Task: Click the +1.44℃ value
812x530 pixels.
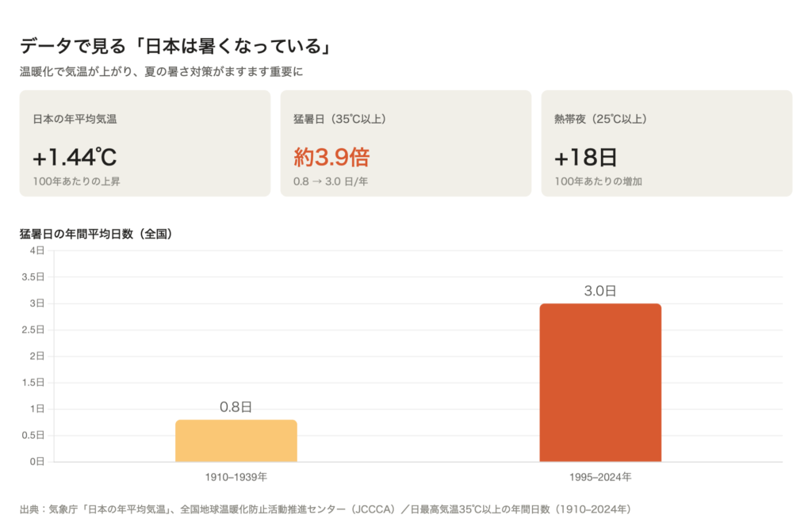Action: pos(75,157)
